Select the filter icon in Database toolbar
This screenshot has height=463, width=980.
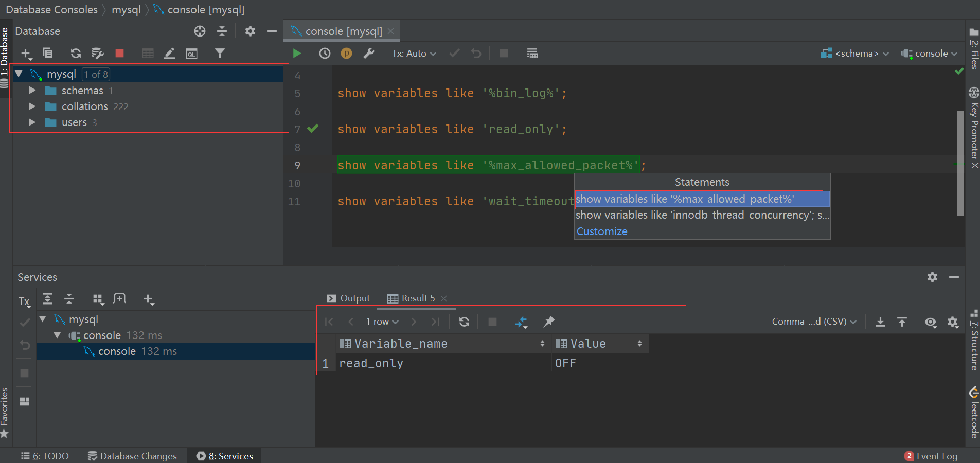click(x=220, y=53)
